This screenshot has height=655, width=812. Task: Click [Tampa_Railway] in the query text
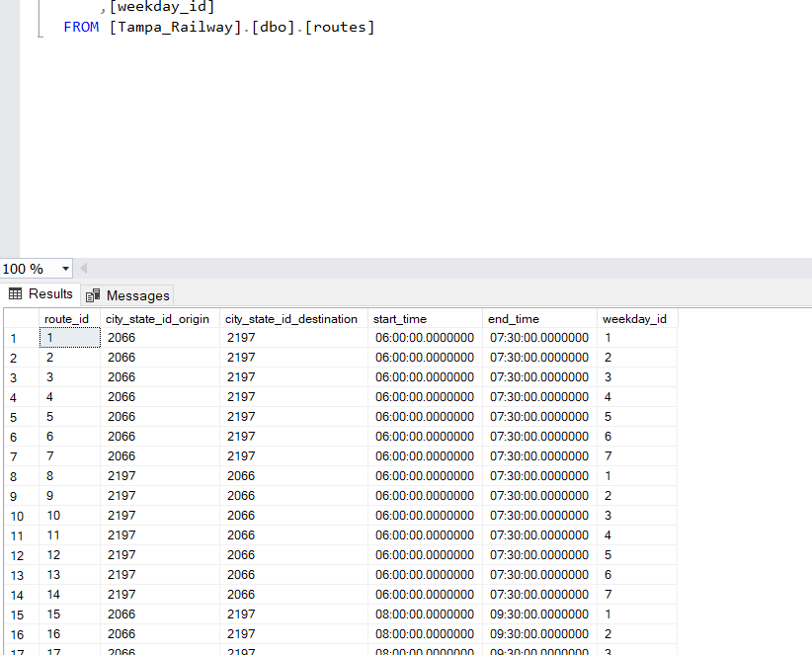point(175,27)
